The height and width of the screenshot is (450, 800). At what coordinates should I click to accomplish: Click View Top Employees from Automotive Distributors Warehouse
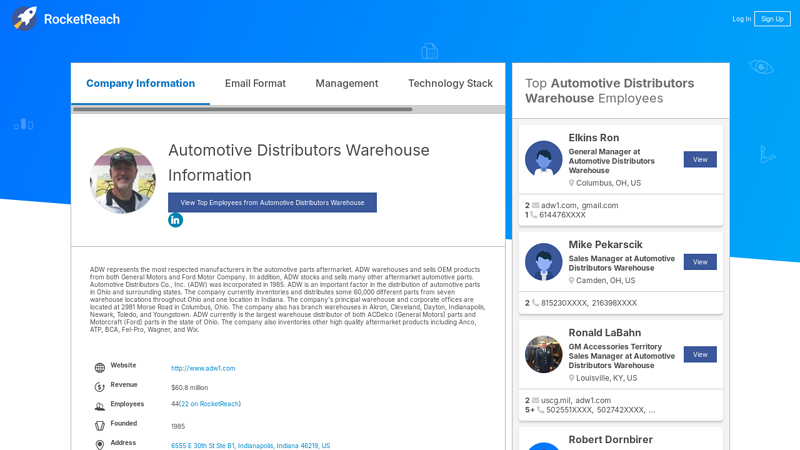click(x=272, y=203)
